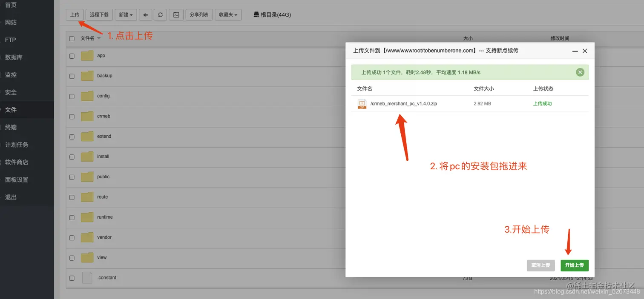Open the public folder icon
Viewport: 644px width, 299px height.
87,177
